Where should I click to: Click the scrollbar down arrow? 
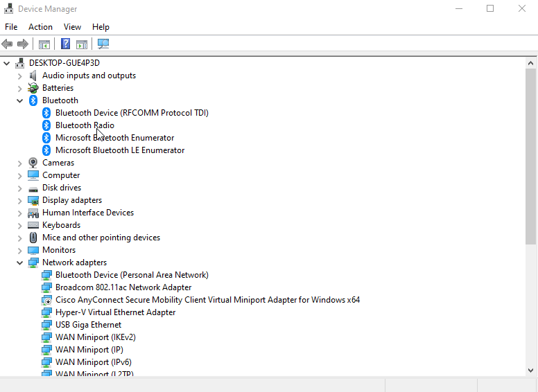pyautogui.click(x=530, y=371)
